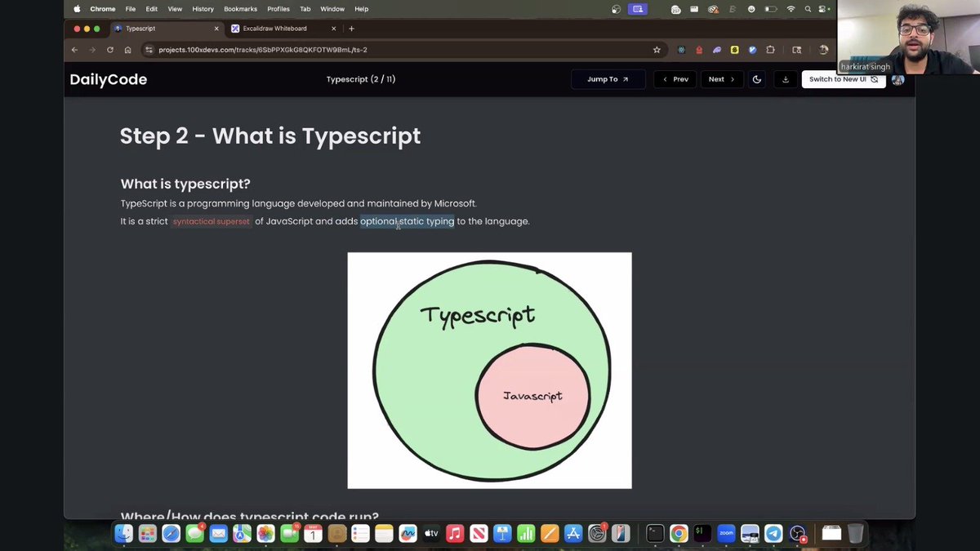Open Zoom app in the Dock

pyautogui.click(x=726, y=533)
